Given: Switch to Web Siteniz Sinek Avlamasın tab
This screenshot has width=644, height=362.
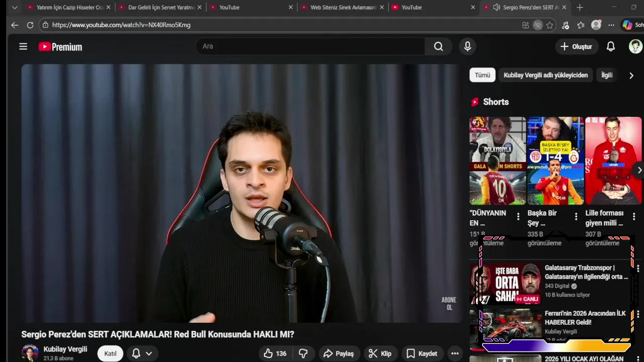Looking at the screenshot, I should [x=343, y=8].
